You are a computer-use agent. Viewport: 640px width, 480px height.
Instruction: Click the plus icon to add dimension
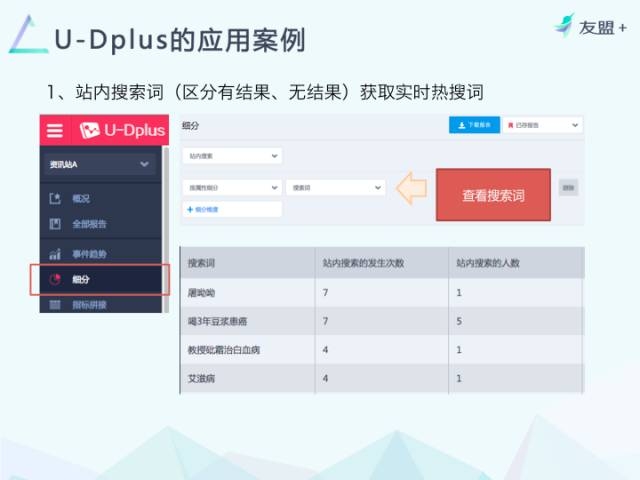(x=190, y=209)
